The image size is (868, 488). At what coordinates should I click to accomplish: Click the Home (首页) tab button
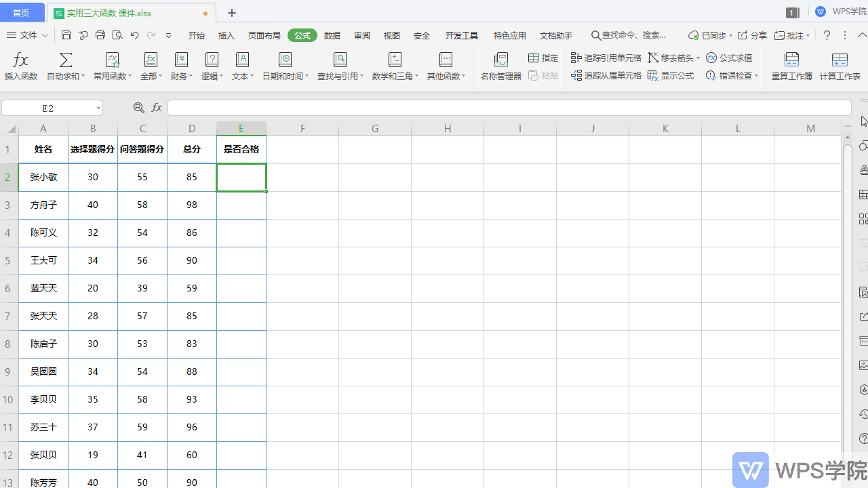point(22,13)
